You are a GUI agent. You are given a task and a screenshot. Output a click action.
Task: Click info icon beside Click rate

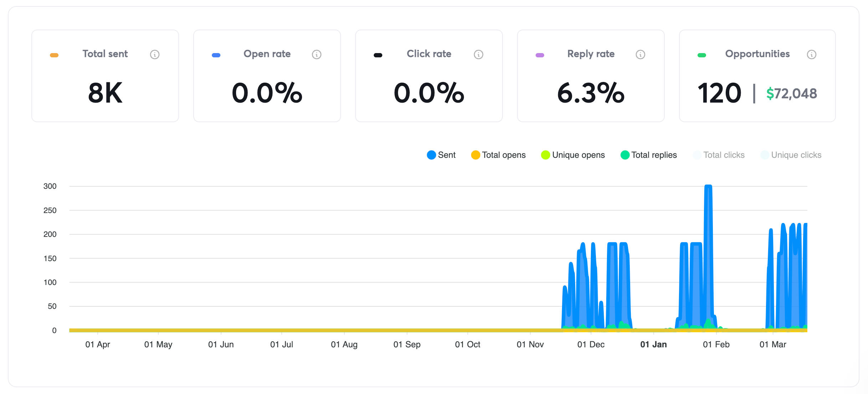(478, 55)
